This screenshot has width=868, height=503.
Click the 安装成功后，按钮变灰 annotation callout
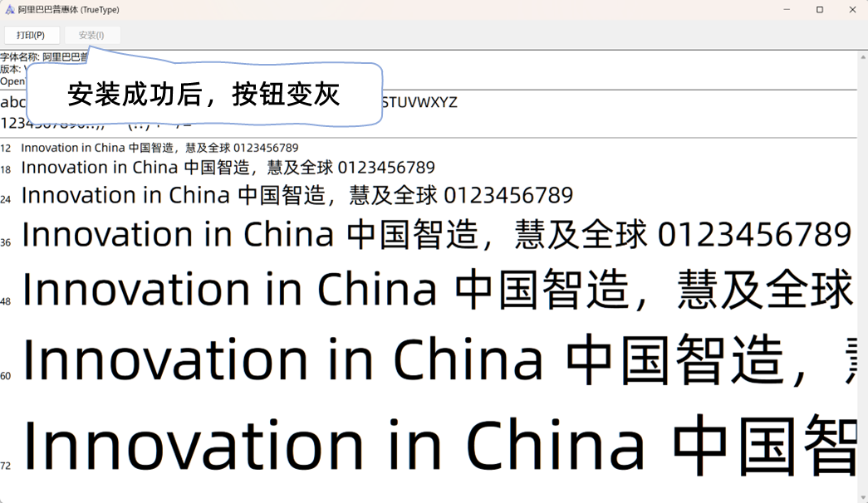tap(204, 95)
